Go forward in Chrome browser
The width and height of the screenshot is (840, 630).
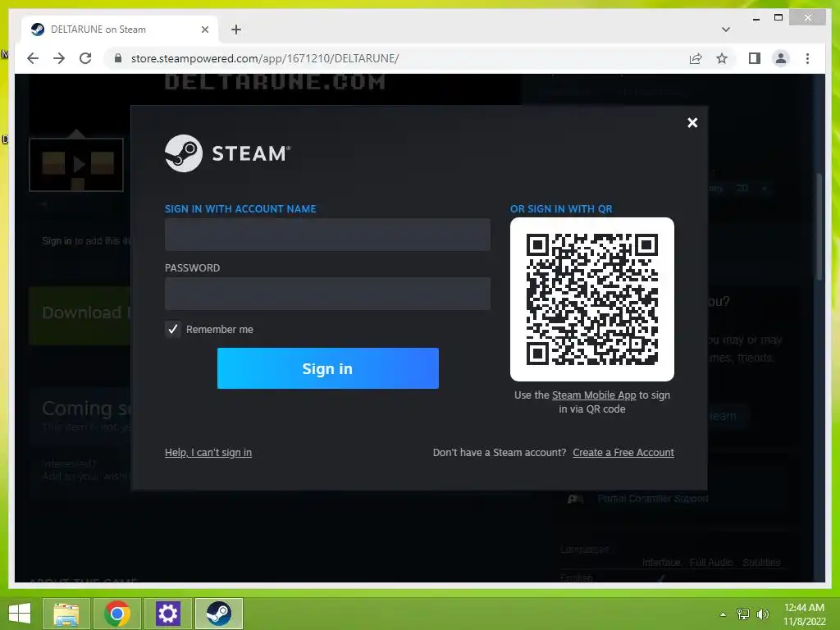tap(59, 58)
